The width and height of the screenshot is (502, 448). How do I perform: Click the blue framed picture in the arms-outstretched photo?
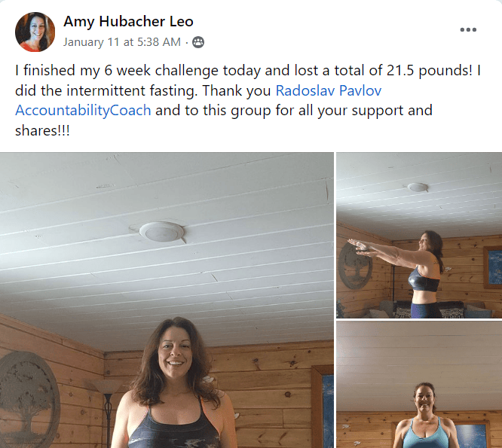coord(493,267)
